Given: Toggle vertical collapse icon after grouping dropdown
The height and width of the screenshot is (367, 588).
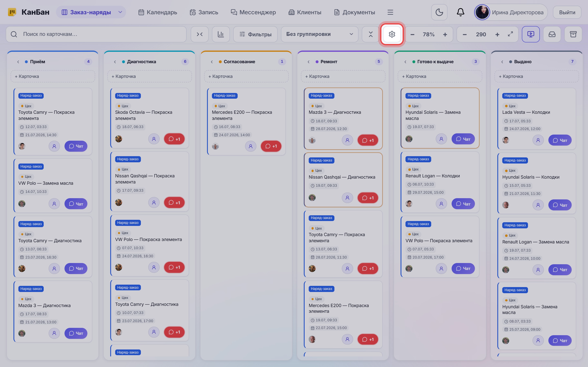Looking at the screenshot, I should point(370,34).
